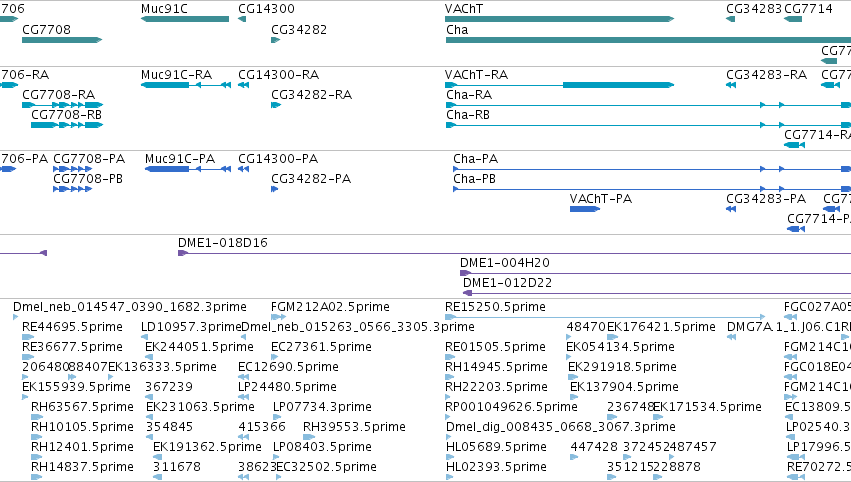
Task: Select Dmel_neb_015263_0566_3305.3prime EST label
Action: point(358,327)
